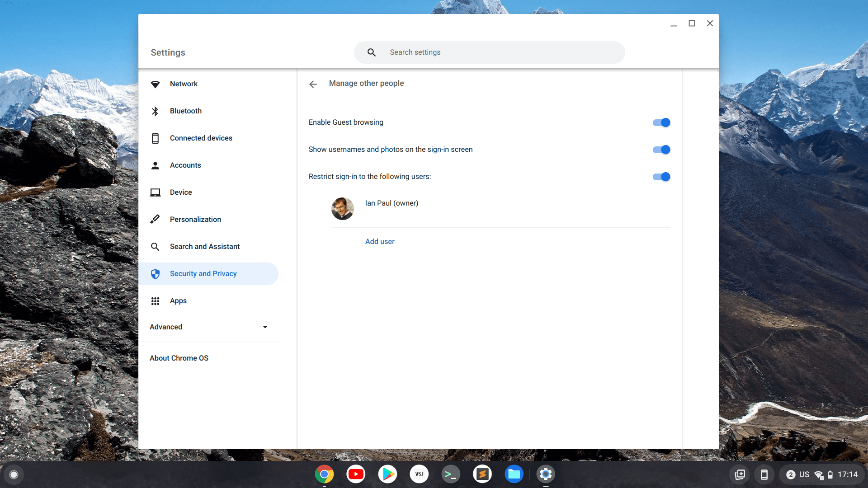Click the search magnifier icon in settings search bar
The width and height of the screenshot is (868, 488).
(x=372, y=52)
